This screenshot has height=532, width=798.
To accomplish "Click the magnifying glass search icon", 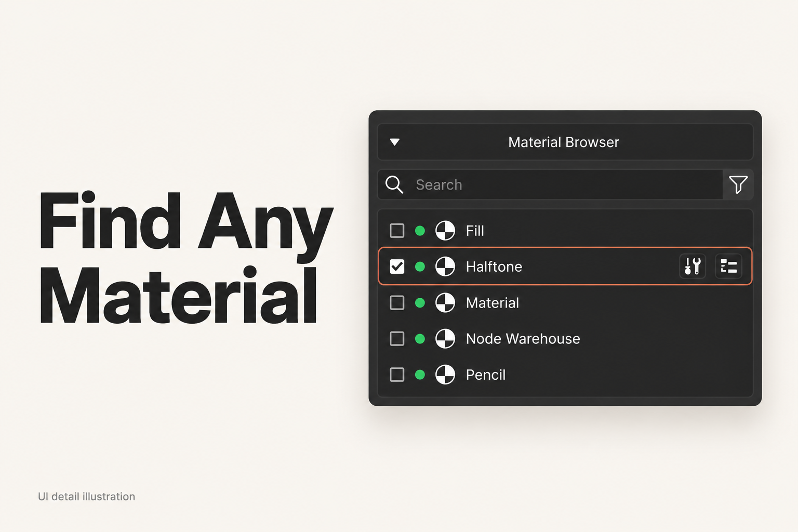I will [x=394, y=184].
